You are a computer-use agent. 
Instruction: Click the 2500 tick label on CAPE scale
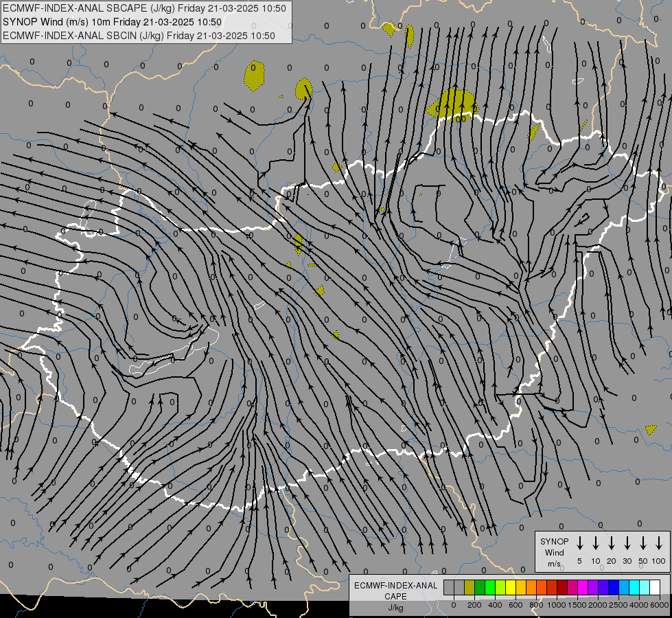618,605
